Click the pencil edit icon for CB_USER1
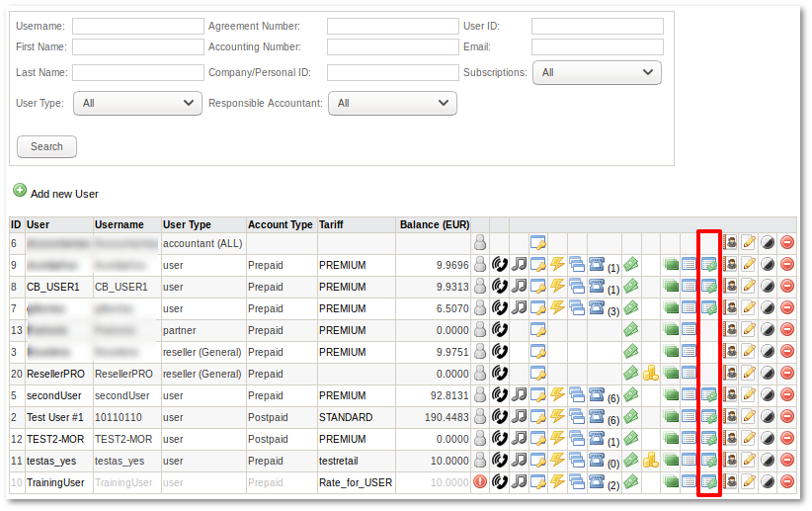 (749, 287)
